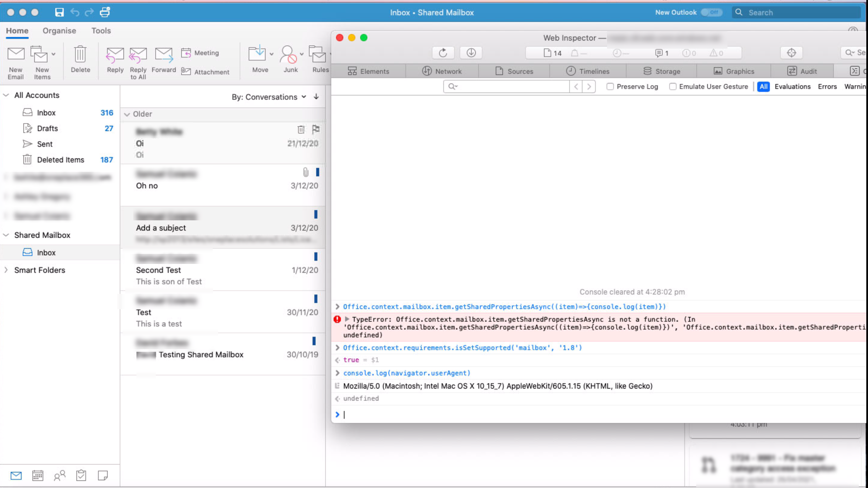Compose a New Email
The height and width of the screenshot is (488, 868).
point(16,61)
